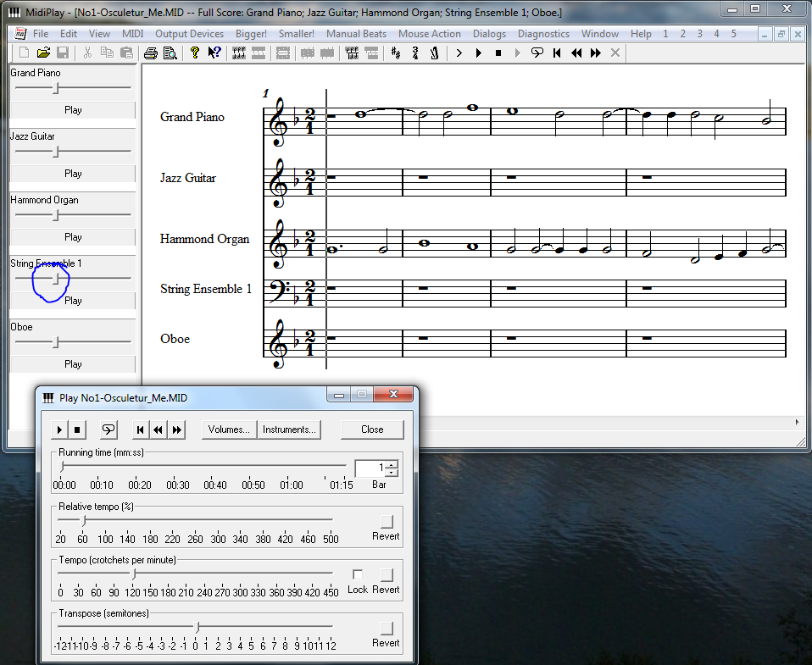Start playback from the main toolbar play icon
The image size is (812, 665).
point(479,53)
